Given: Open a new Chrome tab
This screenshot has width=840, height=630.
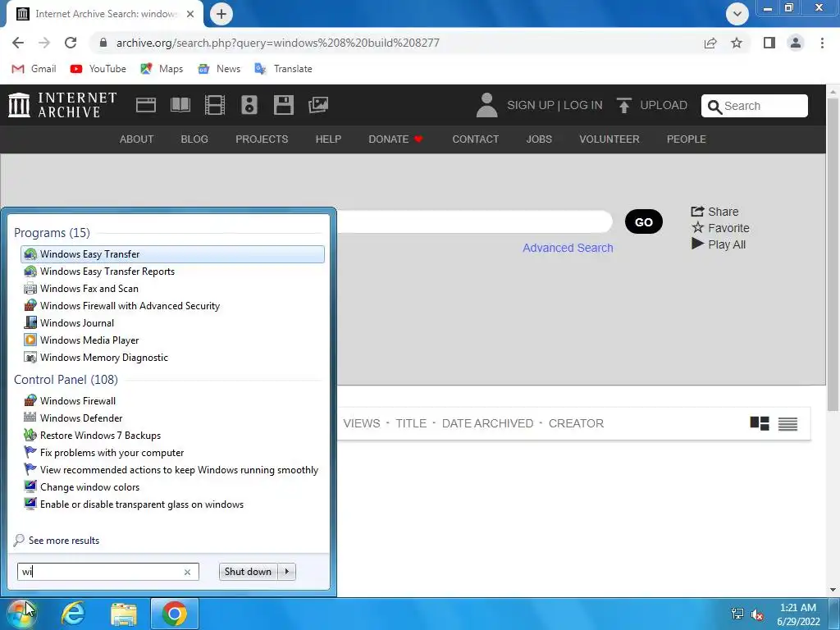Looking at the screenshot, I should point(221,14).
